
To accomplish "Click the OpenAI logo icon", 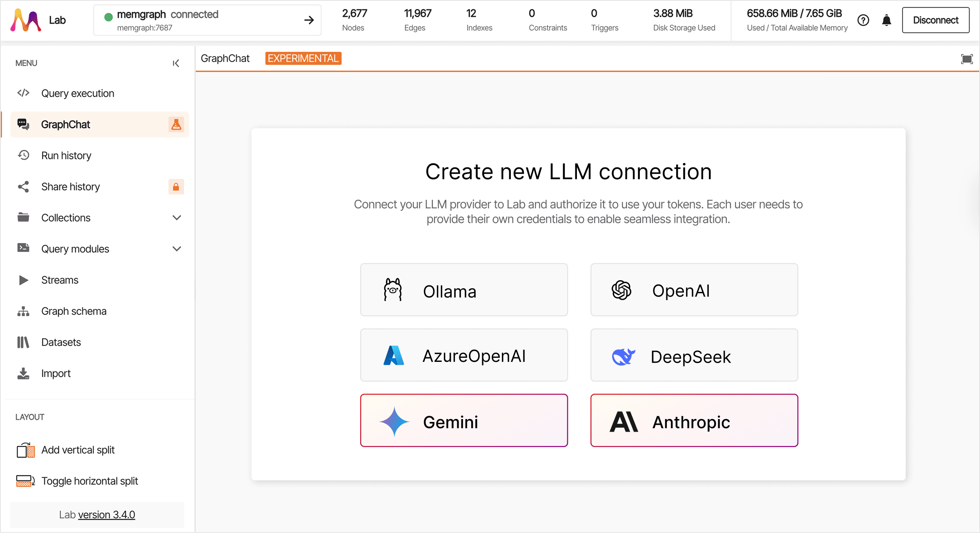I will coord(621,290).
